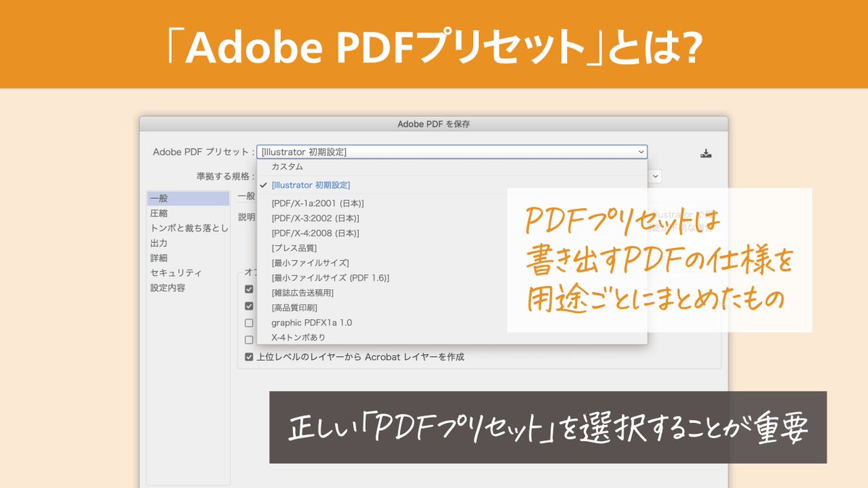Open the Adobe PDF プリセット dropdown

(452, 152)
